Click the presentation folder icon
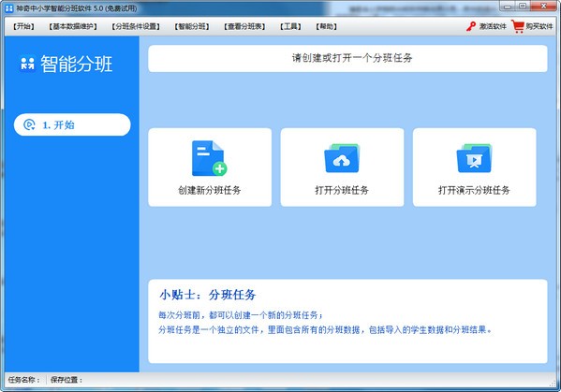The image size is (561, 392). pos(474,158)
